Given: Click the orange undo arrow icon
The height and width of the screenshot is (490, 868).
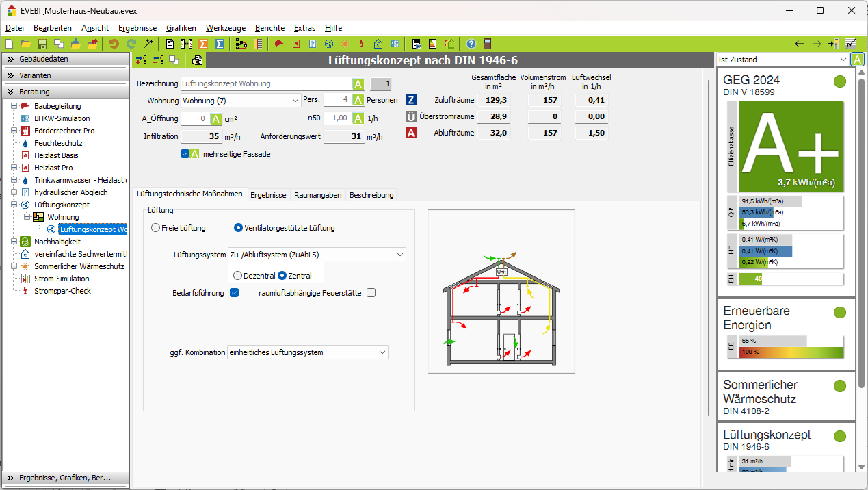Looking at the screenshot, I should pyautogui.click(x=114, y=44).
